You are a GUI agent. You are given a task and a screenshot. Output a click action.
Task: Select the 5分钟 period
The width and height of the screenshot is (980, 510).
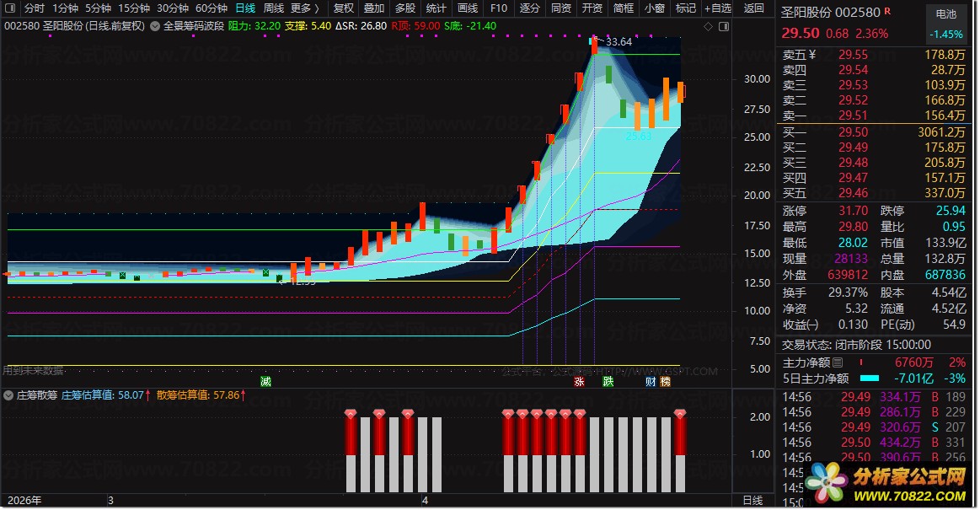coord(98,8)
